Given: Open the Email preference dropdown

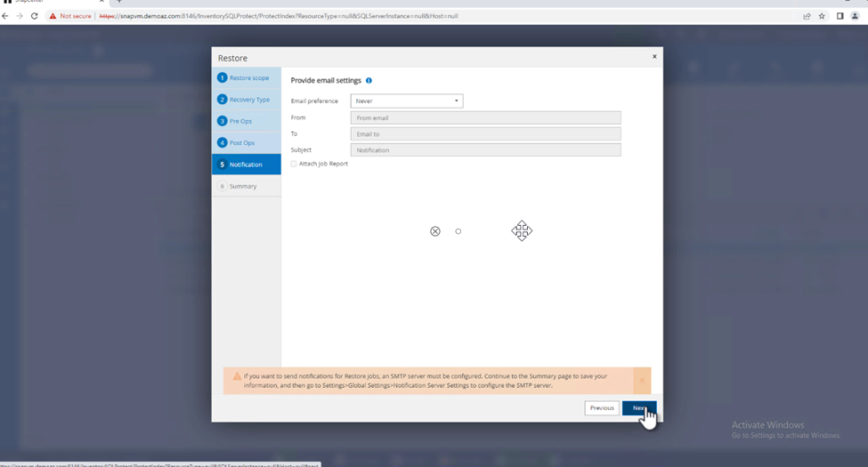Looking at the screenshot, I should (407, 101).
